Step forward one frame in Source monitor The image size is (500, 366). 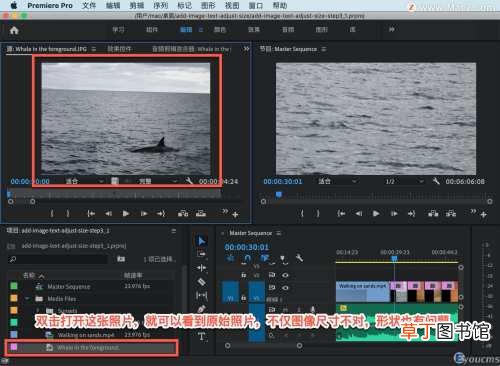click(144, 213)
